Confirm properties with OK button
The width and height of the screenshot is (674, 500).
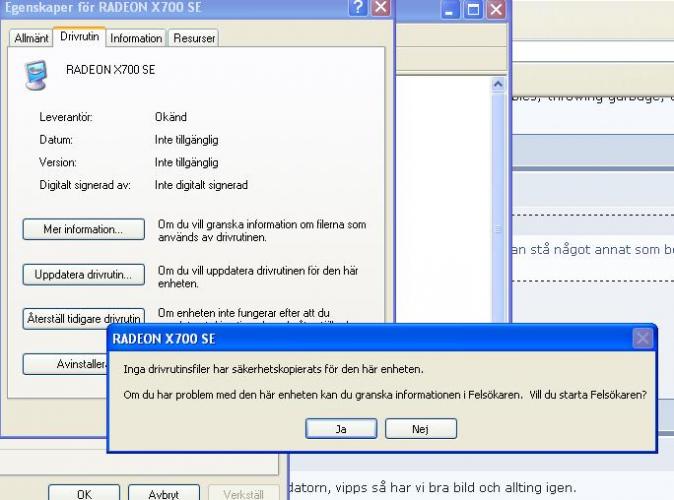(84, 493)
